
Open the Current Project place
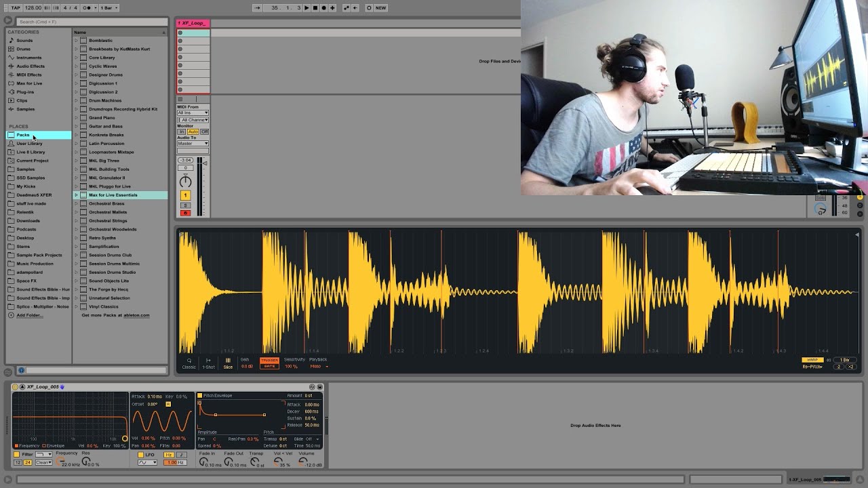(x=33, y=161)
